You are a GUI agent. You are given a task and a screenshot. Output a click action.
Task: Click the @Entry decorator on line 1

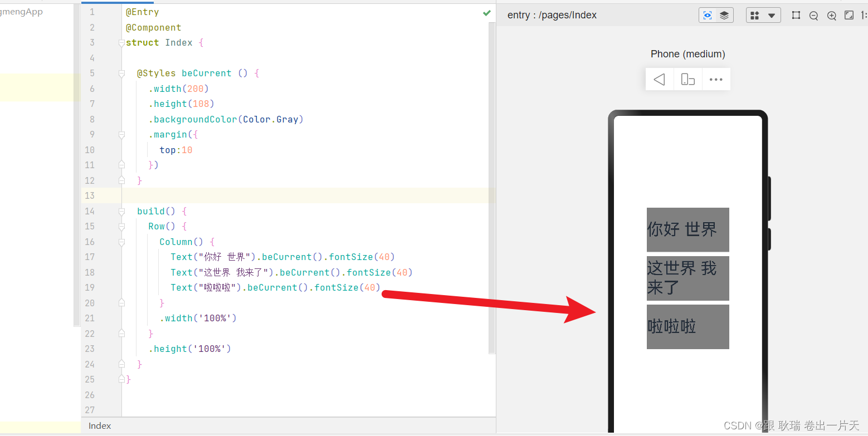[143, 12]
